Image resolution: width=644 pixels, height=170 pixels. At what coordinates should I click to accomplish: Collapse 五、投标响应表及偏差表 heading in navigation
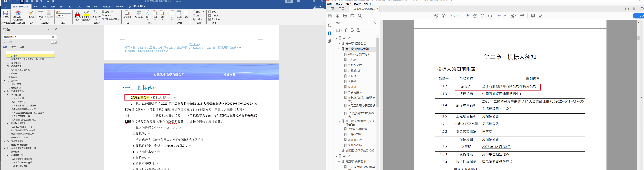[5, 70]
